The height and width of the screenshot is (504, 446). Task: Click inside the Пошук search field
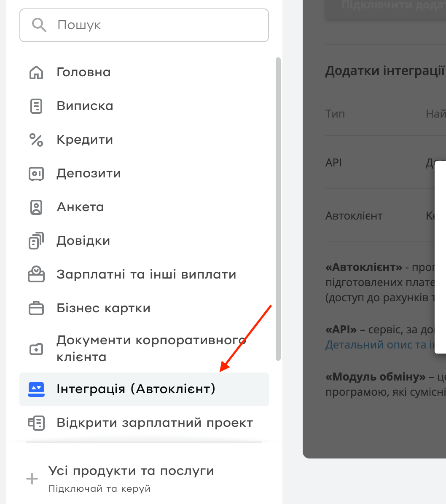(x=144, y=25)
